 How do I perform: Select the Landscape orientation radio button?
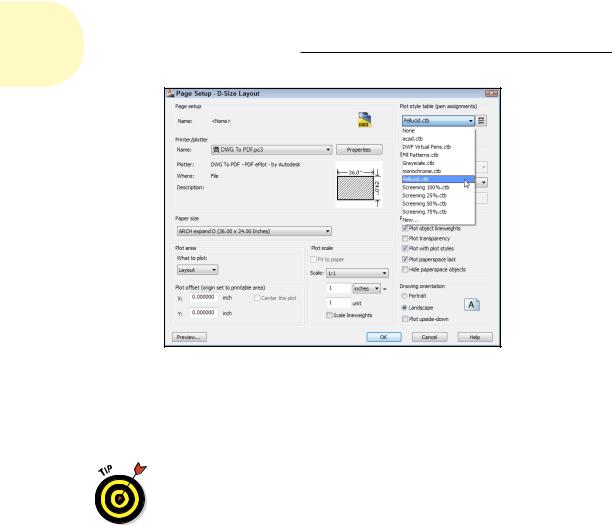coord(404,308)
